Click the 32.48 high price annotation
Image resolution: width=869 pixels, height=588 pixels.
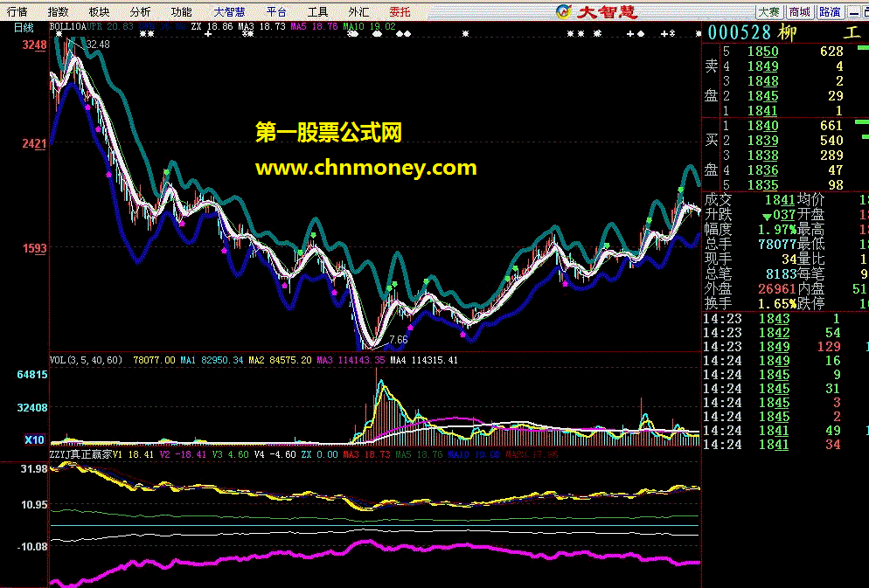(98, 45)
